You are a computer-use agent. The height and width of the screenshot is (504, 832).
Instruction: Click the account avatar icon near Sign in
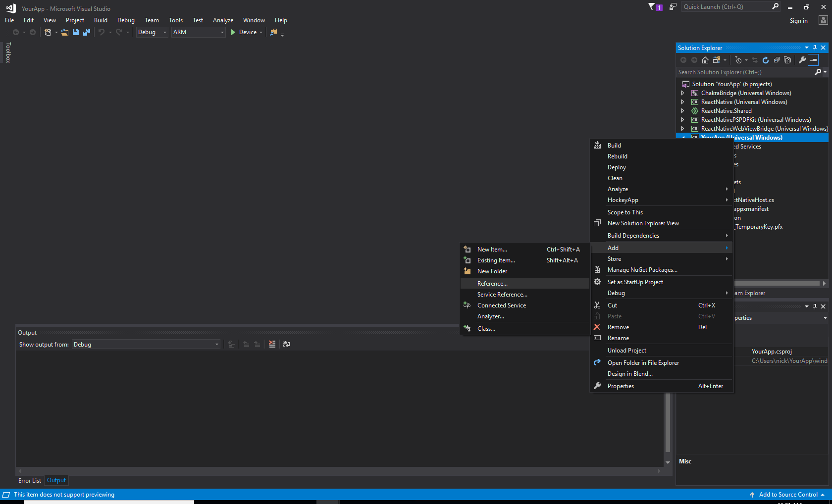point(823,20)
